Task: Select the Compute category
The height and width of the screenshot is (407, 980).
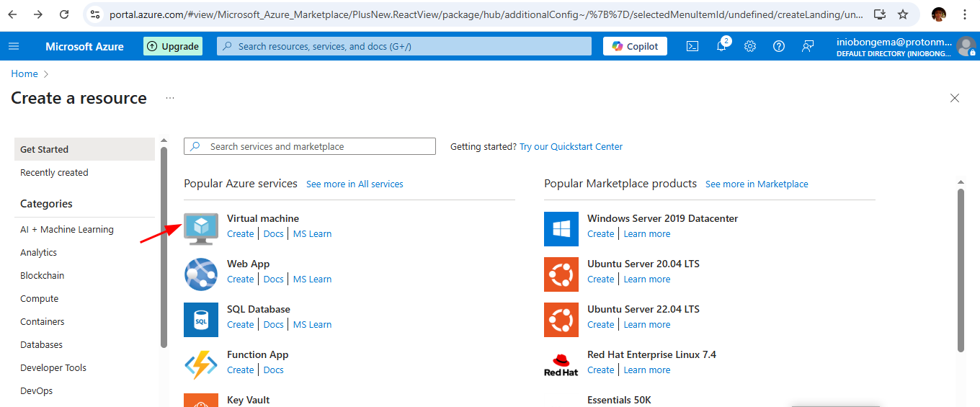Action: (x=40, y=298)
